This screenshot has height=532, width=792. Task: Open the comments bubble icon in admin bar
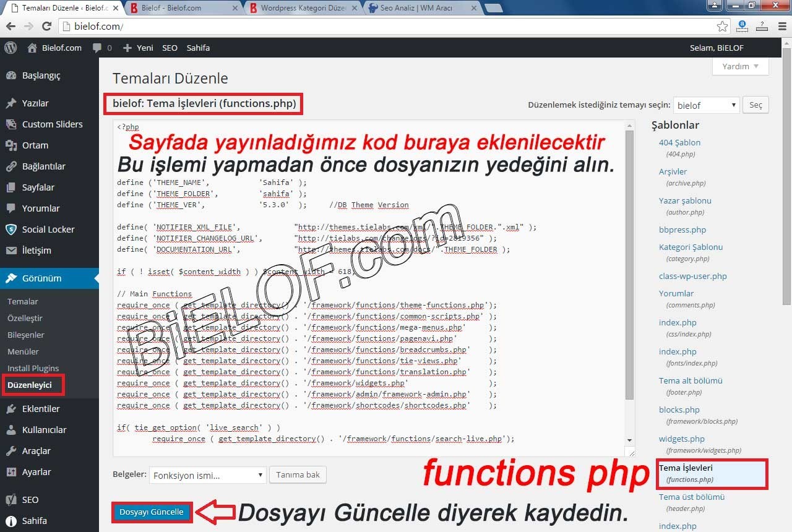pos(97,48)
